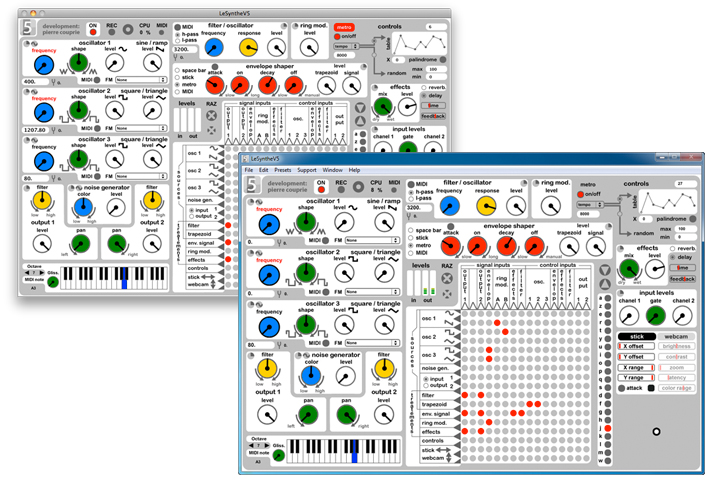Select output radio in front window sources list
This screenshot has height=480, width=708.
(425, 386)
